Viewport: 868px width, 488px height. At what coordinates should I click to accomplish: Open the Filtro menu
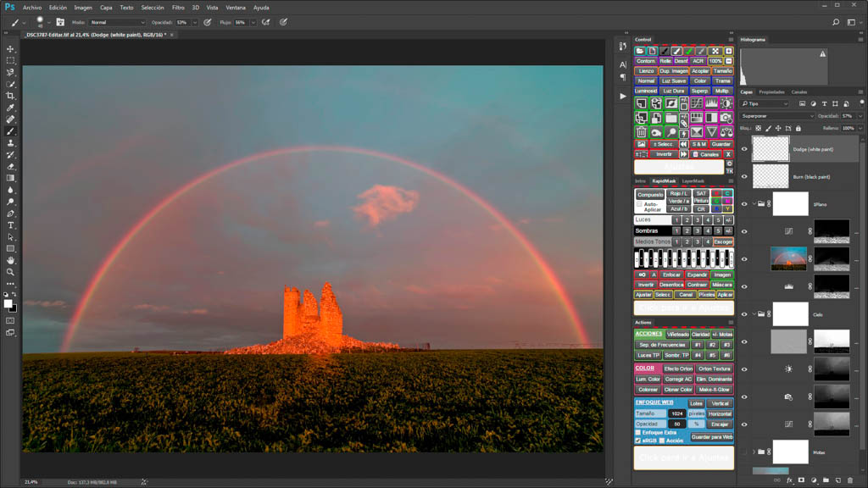coord(178,8)
